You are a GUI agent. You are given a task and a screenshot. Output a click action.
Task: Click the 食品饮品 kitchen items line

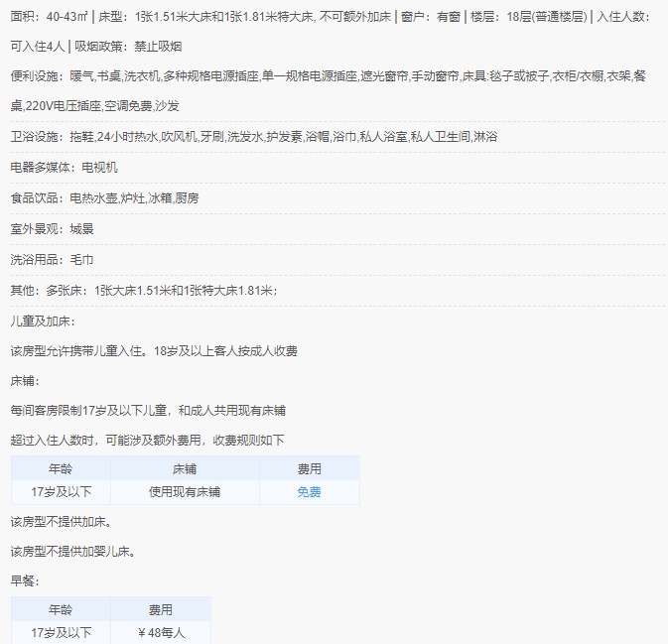pyautogui.click(x=104, y=198)
